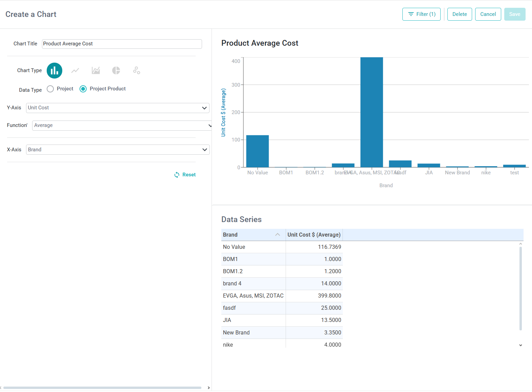Viewport: 532px width, 392px height.
Task: Open the Y-Axis Unit Cost dropdown
Action: pos(117,108)
